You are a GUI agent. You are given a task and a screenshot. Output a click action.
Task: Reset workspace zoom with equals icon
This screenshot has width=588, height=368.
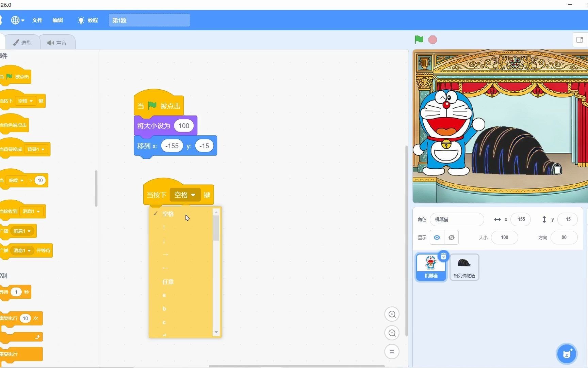[392, 351]
